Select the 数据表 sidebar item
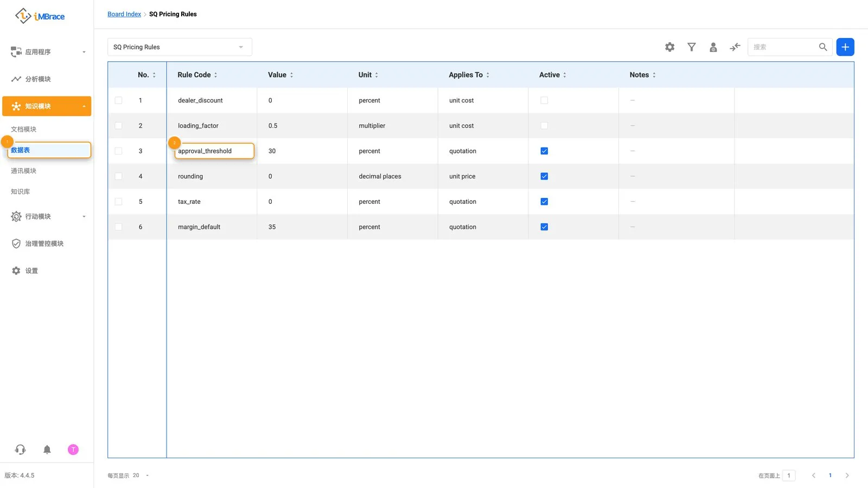 pos(49,150)
